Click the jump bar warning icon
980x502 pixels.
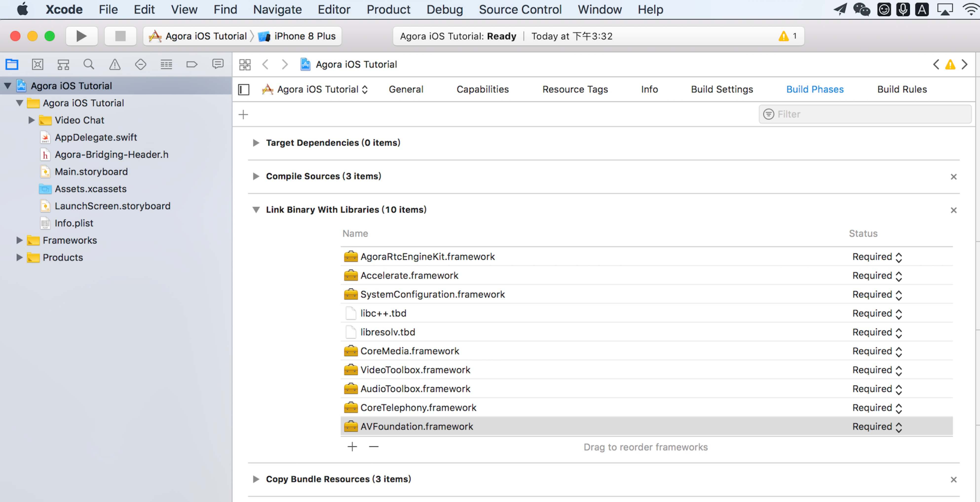point(950,64)
